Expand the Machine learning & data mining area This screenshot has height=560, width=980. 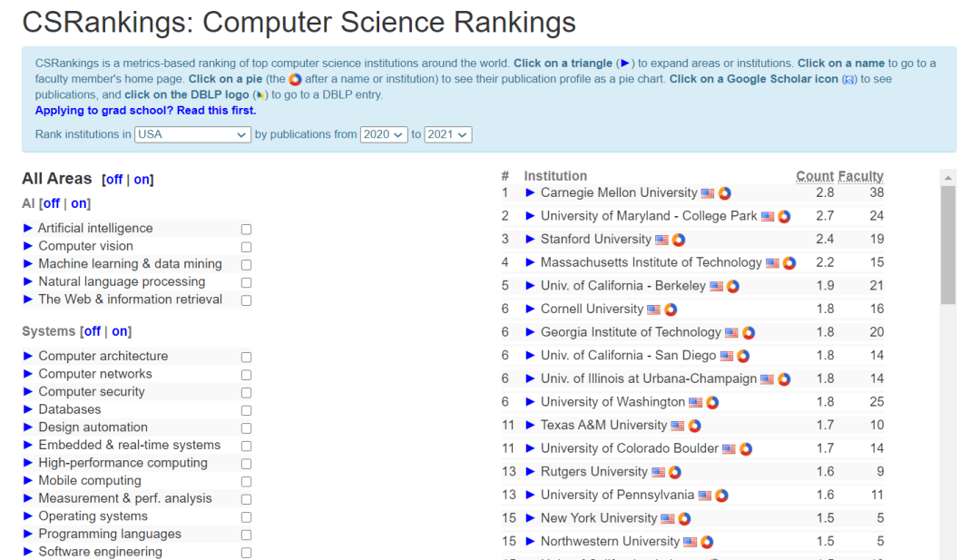(x=28, y=263)
